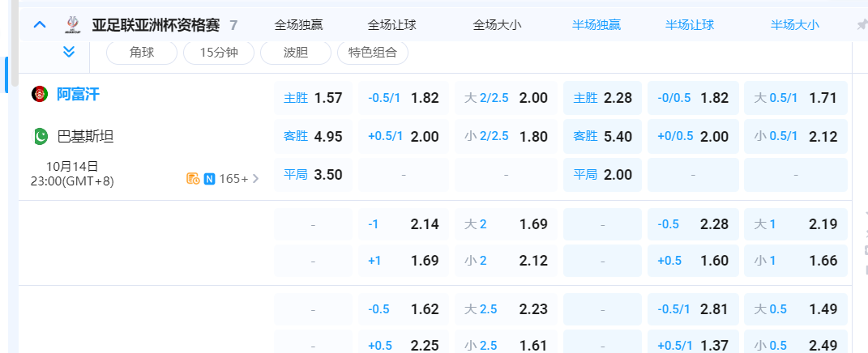Click the Afghanistan flag icon
The image size is (868, 353).
pyautogui.click(x=40, y=95)
